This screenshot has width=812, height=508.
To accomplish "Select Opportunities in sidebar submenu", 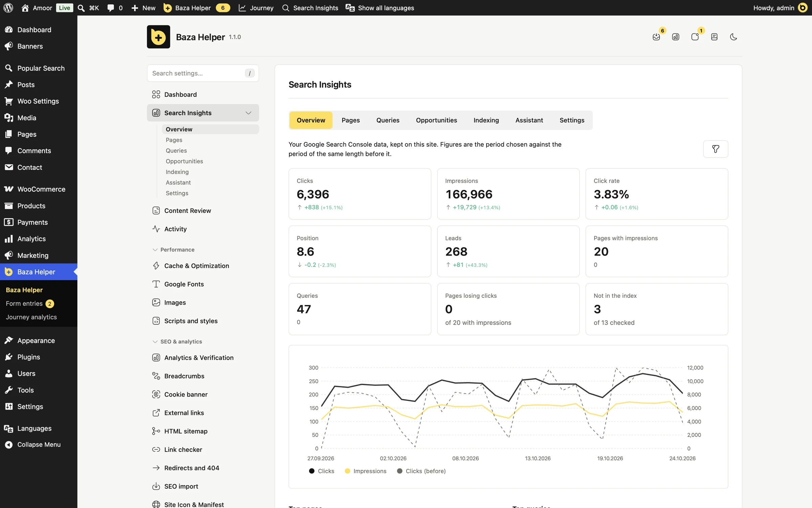I will point(184,161).
